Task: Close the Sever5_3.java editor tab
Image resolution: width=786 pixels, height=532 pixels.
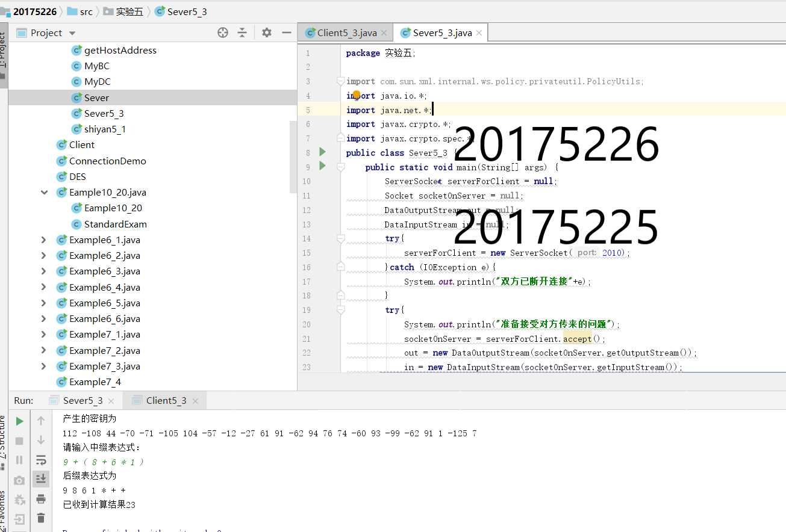Action: [x=480, y=33]
